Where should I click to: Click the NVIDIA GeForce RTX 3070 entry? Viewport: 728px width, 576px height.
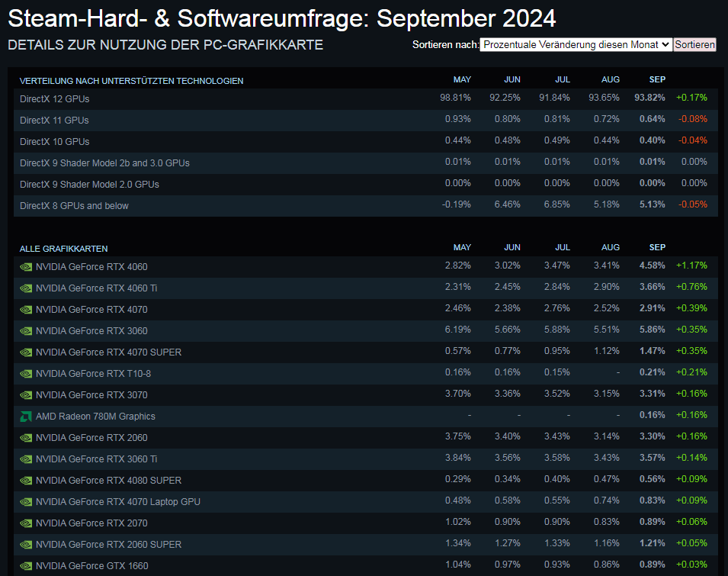(x=91, y=395)
